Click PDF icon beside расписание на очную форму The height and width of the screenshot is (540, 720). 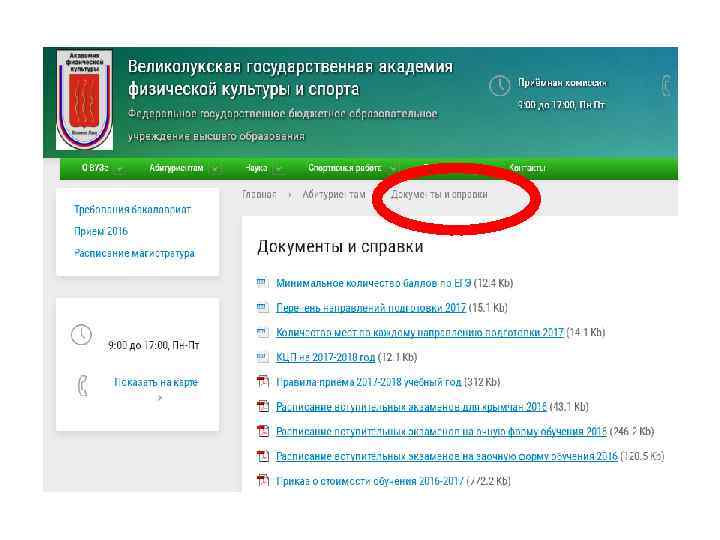click(263, 431)
